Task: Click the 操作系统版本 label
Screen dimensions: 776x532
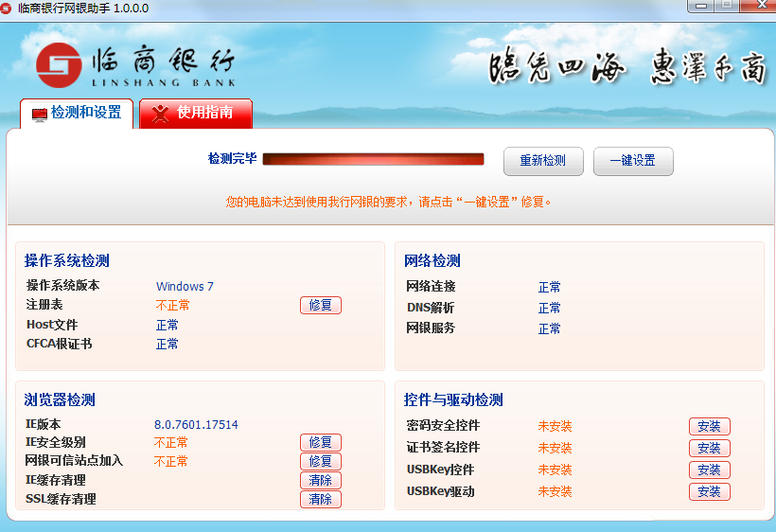Action: point(62,285)
